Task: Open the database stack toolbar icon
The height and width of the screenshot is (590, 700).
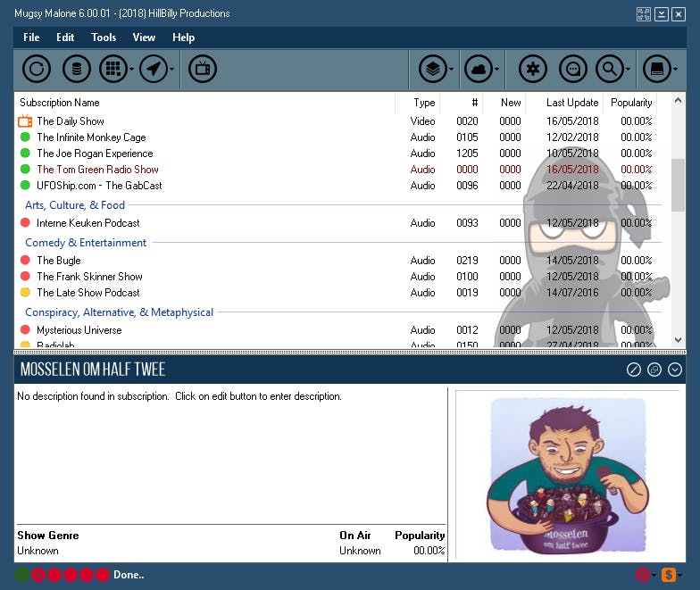Action: (77, 69)
